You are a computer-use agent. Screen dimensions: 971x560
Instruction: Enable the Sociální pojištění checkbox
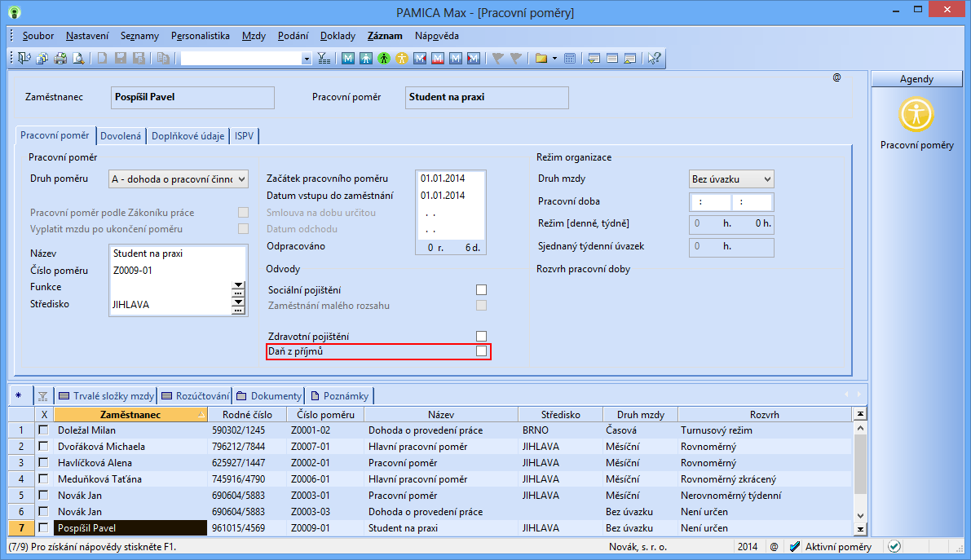[481, 290]
